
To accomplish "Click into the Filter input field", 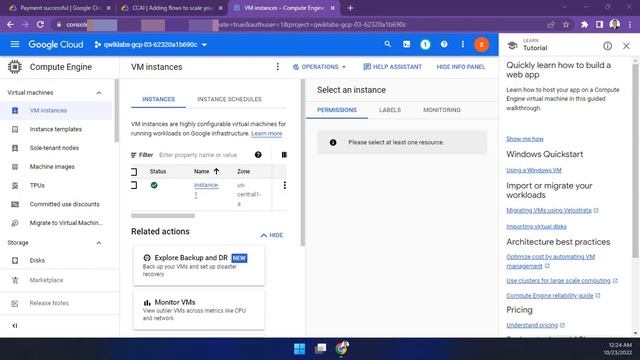I will pyautogui.click(x=198, y=155).
